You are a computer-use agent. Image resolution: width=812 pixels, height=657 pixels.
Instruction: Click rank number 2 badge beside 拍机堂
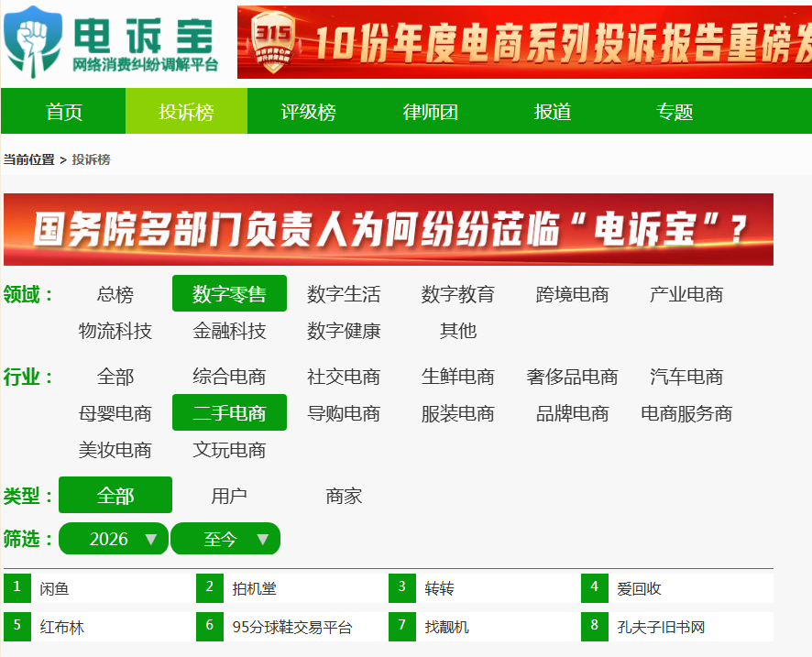210,587
